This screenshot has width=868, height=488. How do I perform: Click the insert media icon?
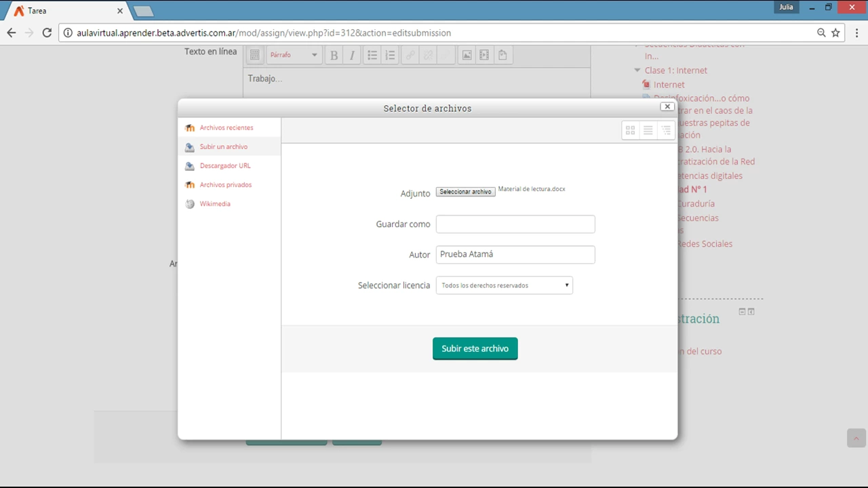click(484, 56)
